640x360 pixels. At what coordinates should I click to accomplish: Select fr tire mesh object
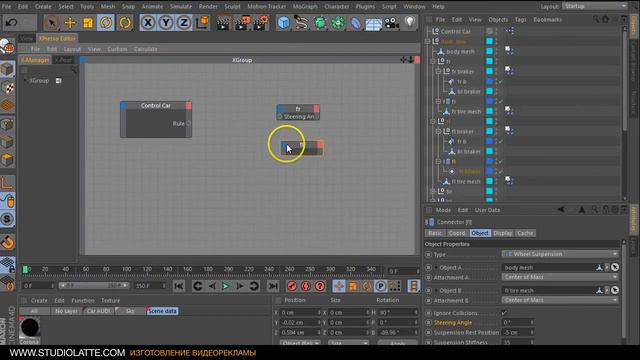[x=466, y=111]
